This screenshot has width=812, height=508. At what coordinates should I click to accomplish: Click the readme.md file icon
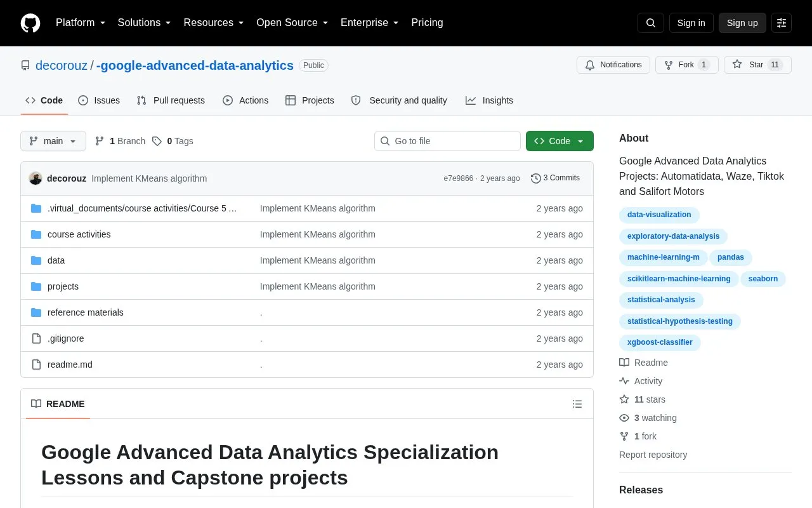[x=36, y=364]
